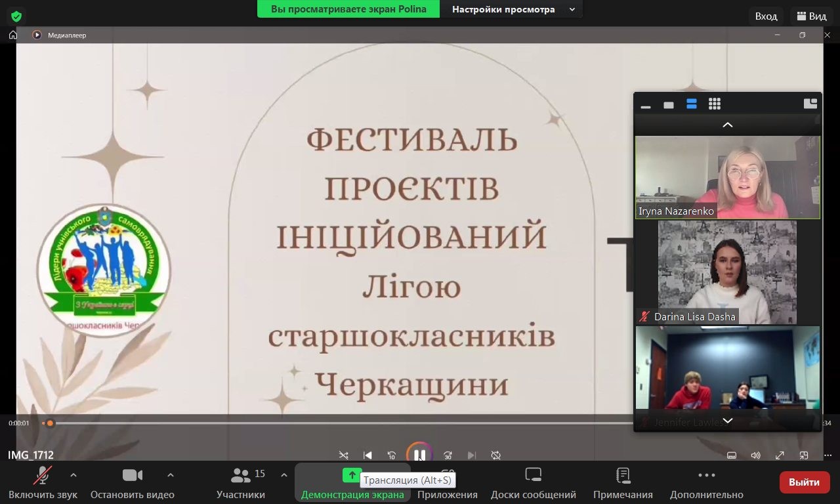Unmute microphone with Включить звук
This screenshot has width=840, height=504.
point(43,483)
